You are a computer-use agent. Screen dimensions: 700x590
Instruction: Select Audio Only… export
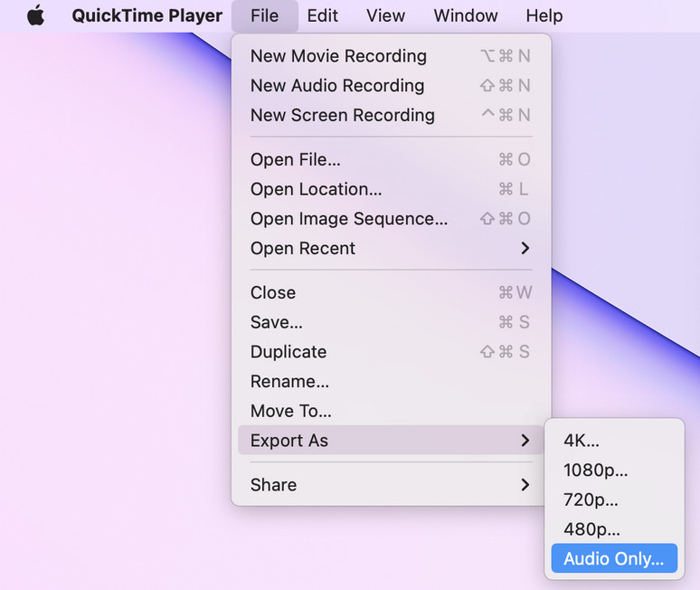click(614, 558)
